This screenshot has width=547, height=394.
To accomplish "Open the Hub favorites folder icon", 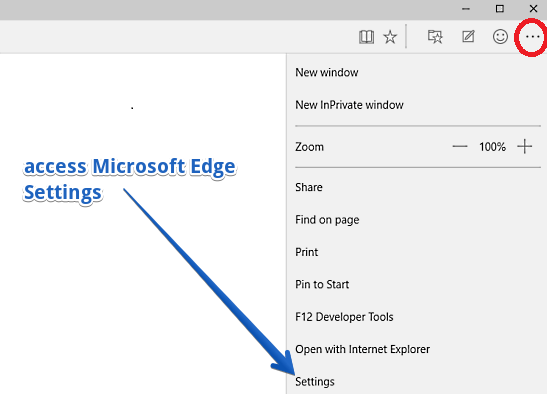I will point(435,37).
